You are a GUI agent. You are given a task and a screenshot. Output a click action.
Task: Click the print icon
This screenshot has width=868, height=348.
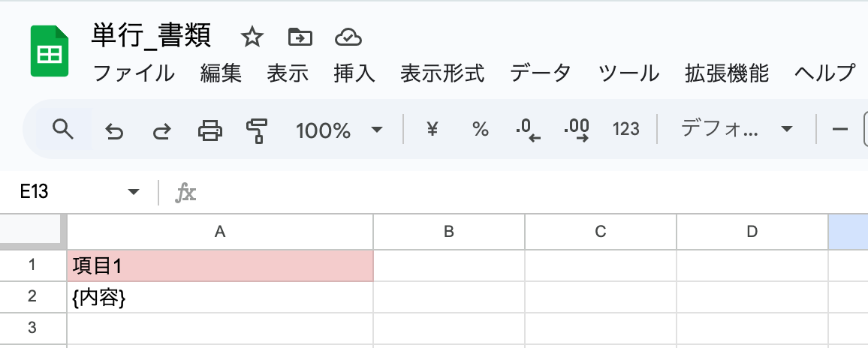[209, 131]
